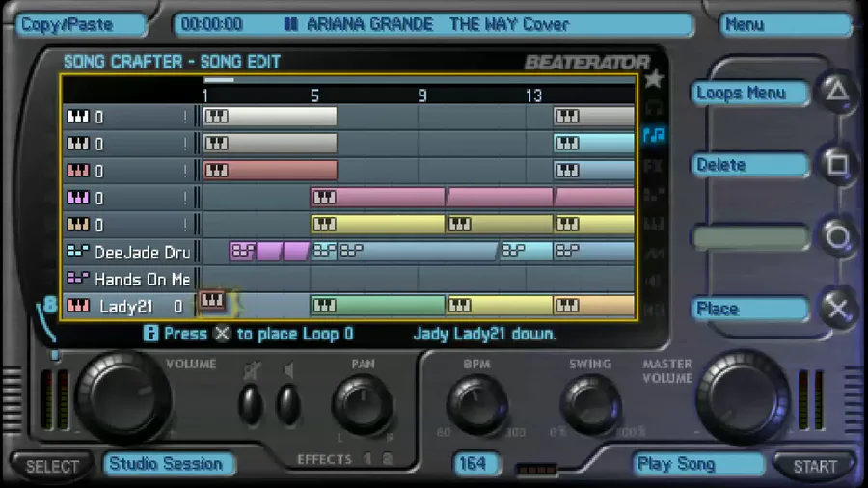Switch to Studio Session mode

pos(168,464)
